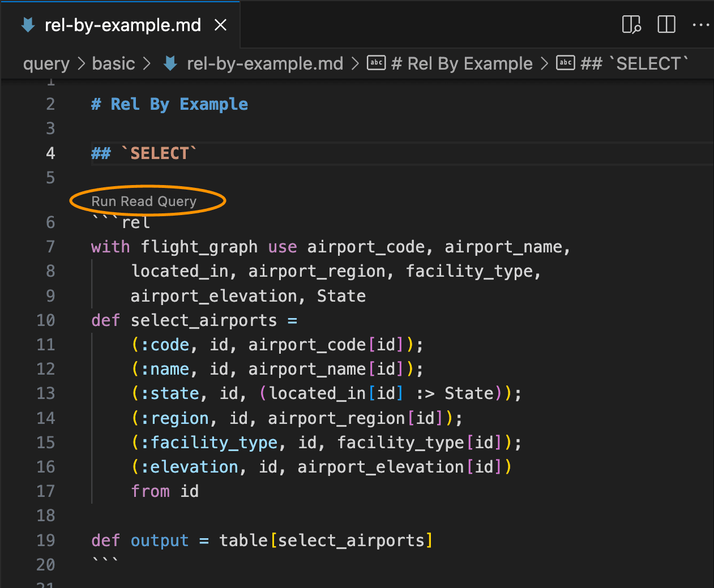Click ':name' symbol on line 12
Viewport: 714px width, 588px height.
pyautogui.click(x=165, y=369)
